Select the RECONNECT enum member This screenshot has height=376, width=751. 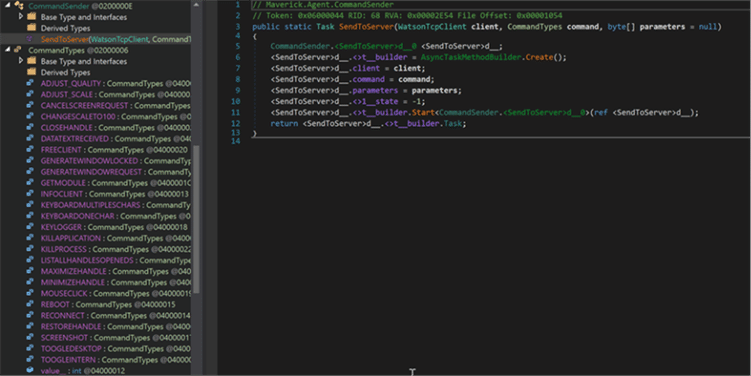(x=115, y=315)
